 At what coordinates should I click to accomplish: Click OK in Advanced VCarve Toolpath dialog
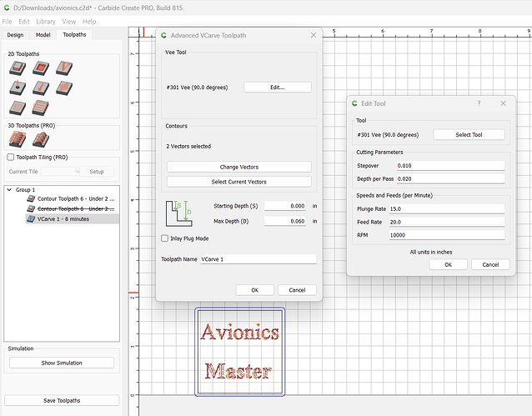click(254, 290)
